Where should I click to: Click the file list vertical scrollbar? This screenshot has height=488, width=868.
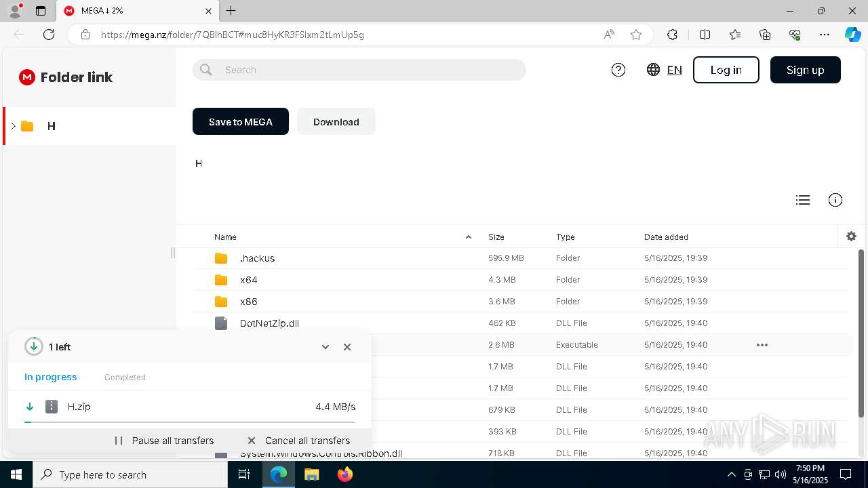tap(862, 333)
